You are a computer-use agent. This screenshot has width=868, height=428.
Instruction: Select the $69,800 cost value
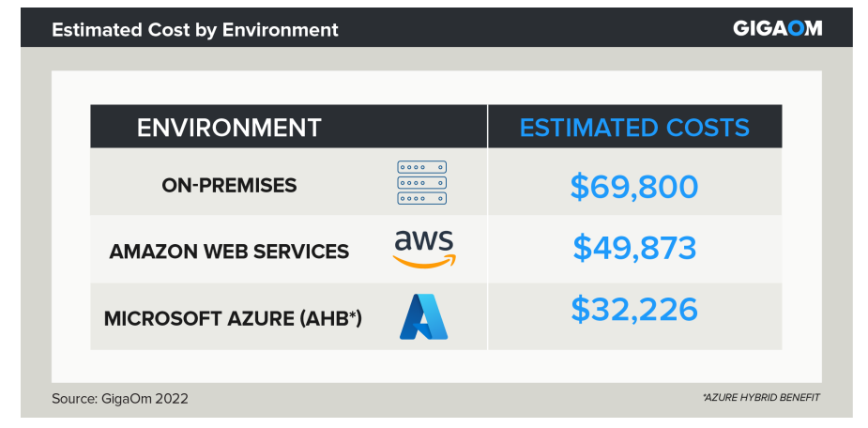click(634, 187)
